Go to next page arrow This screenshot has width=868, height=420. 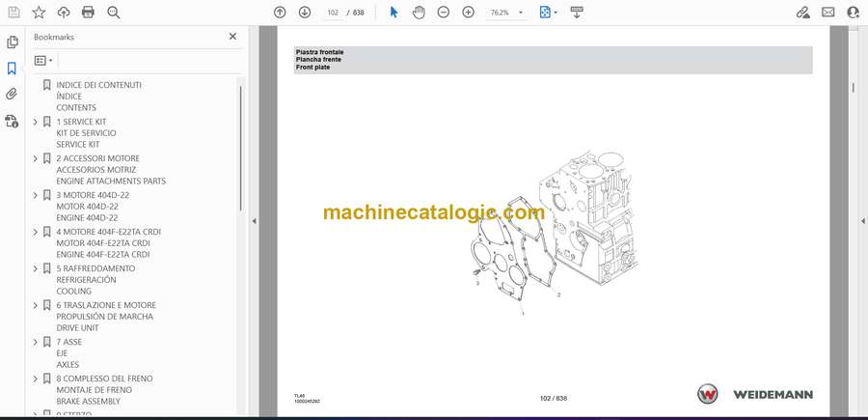305,13
